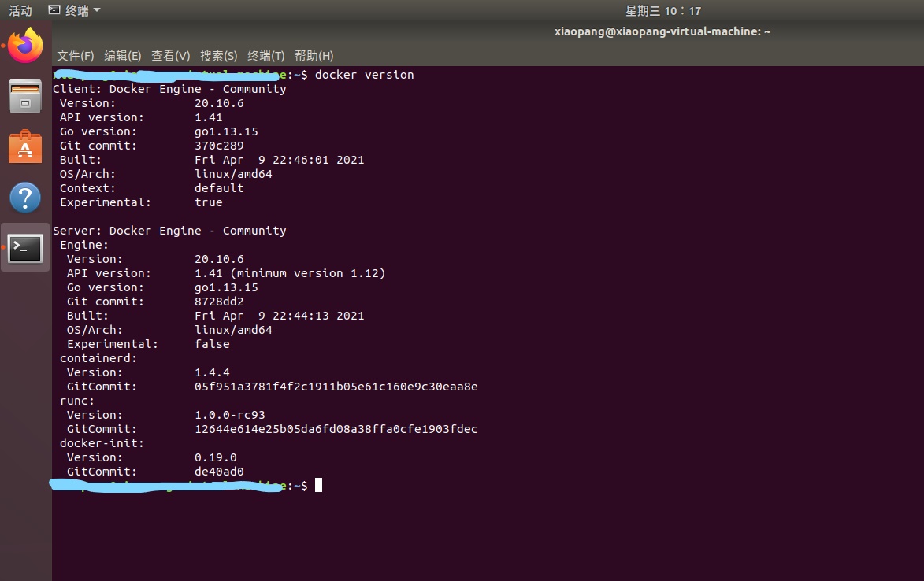Open the 帮助(H) menu
The image size is (924, 581).
pyautogui.click(x=314, y=55)
